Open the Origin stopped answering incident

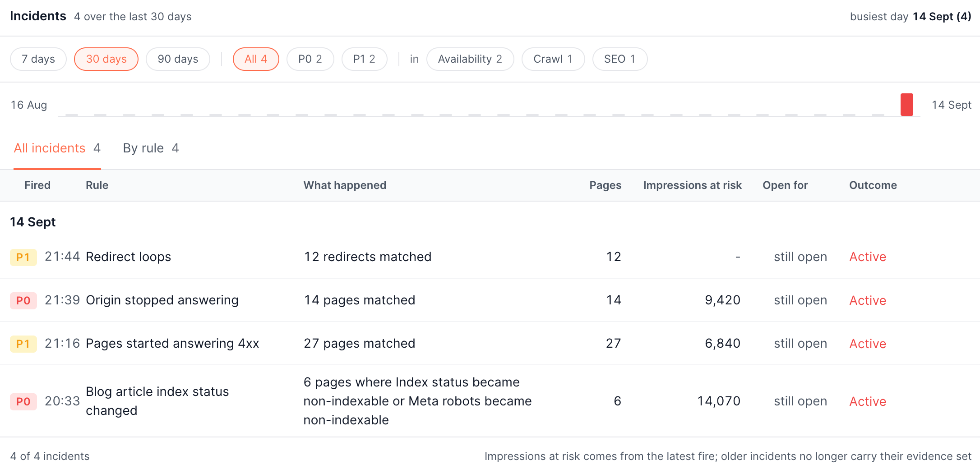pos(490,300)
